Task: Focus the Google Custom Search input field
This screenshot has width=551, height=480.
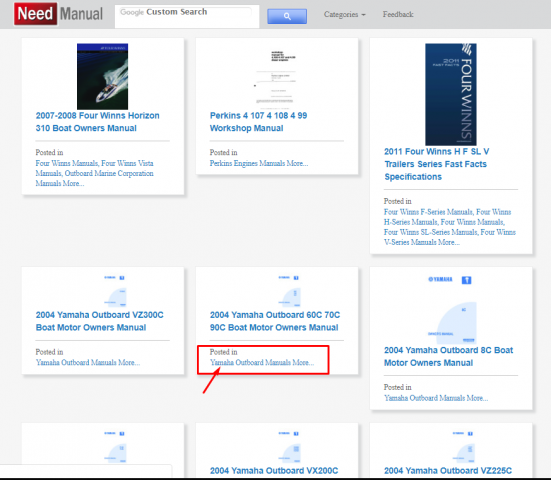Action: click(x=186, y=12)
